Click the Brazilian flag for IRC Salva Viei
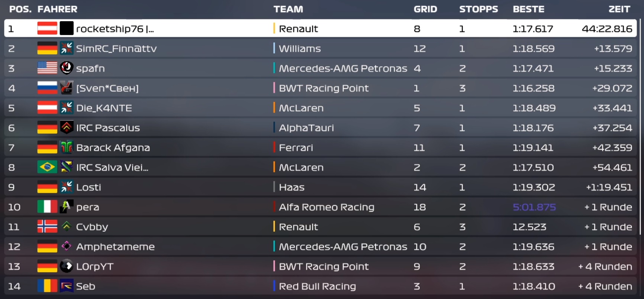The width and height of the screenshot is (644, 299). pos(47,167)
